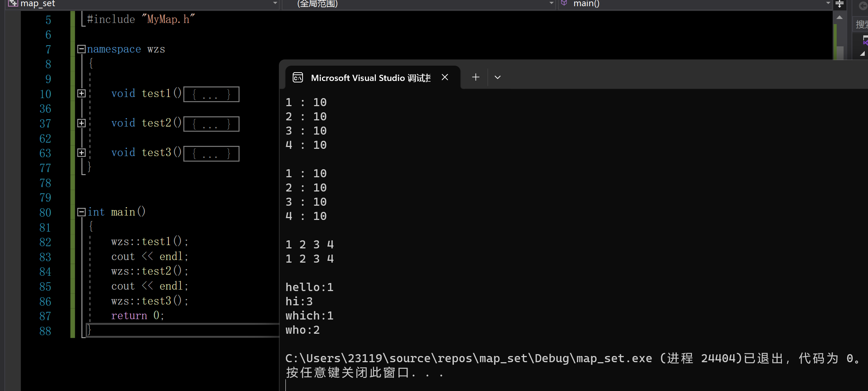Screen dimensions: 868x391
Task: Click the editor split window icon
Action: [x=839, y=4]
